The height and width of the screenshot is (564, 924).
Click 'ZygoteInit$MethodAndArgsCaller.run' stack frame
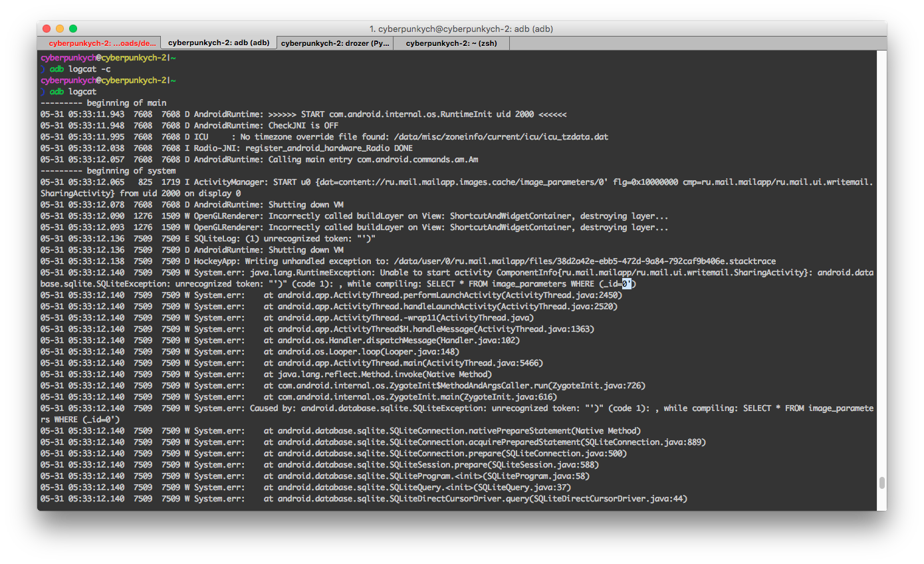[x=343, y=386]
